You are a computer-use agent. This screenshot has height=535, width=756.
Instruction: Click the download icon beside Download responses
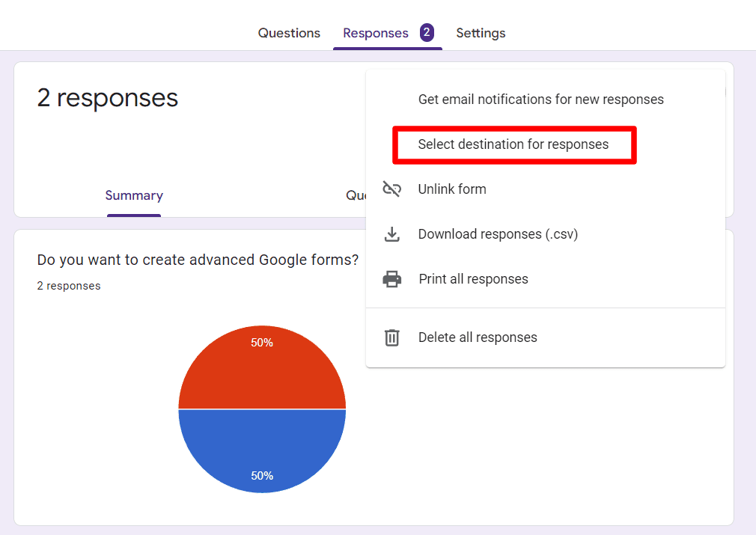tap(392, 234)
